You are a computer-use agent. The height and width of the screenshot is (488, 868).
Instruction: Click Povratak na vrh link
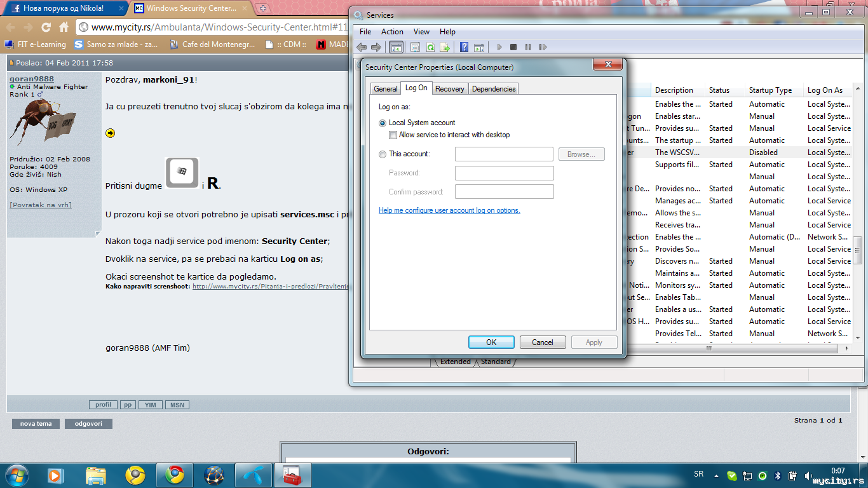[41, 205]
